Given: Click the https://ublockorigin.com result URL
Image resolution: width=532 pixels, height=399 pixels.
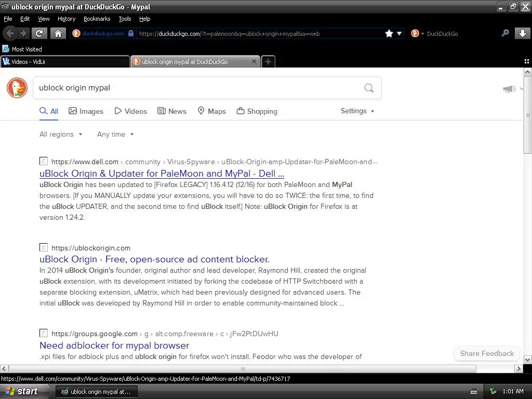Looking at the screenshot, I should pos(91,248).
